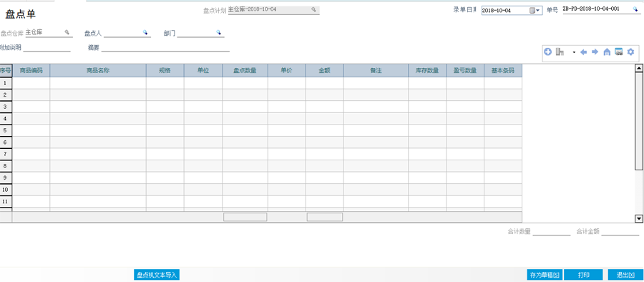The height and width of the screenshot is (282, 644).
Task: Click the 库存数量 column header
Action: pos(427,71)
